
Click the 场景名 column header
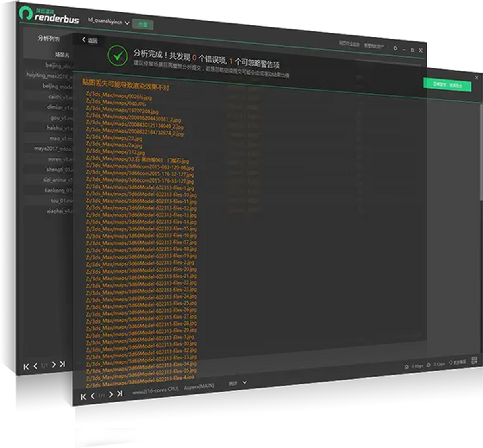[x=62, y=54]
